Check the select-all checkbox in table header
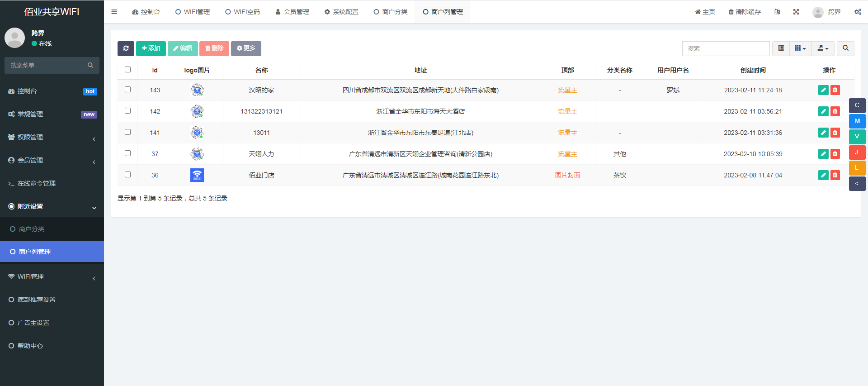Viewport: 868px width, 386px height. [127, 70]
